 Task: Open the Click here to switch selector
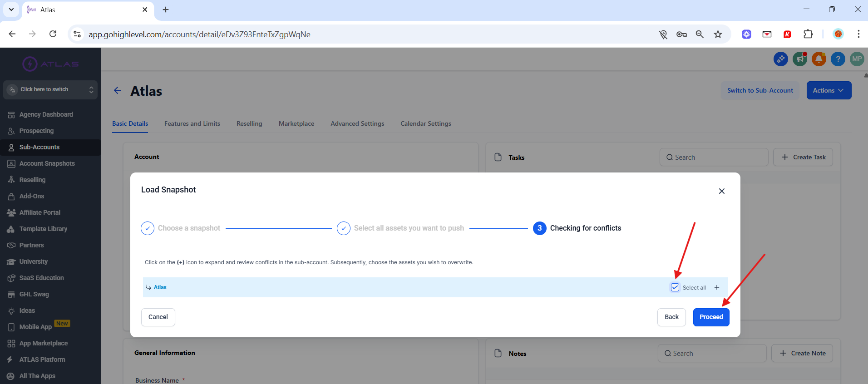click(x=50, y=89)
